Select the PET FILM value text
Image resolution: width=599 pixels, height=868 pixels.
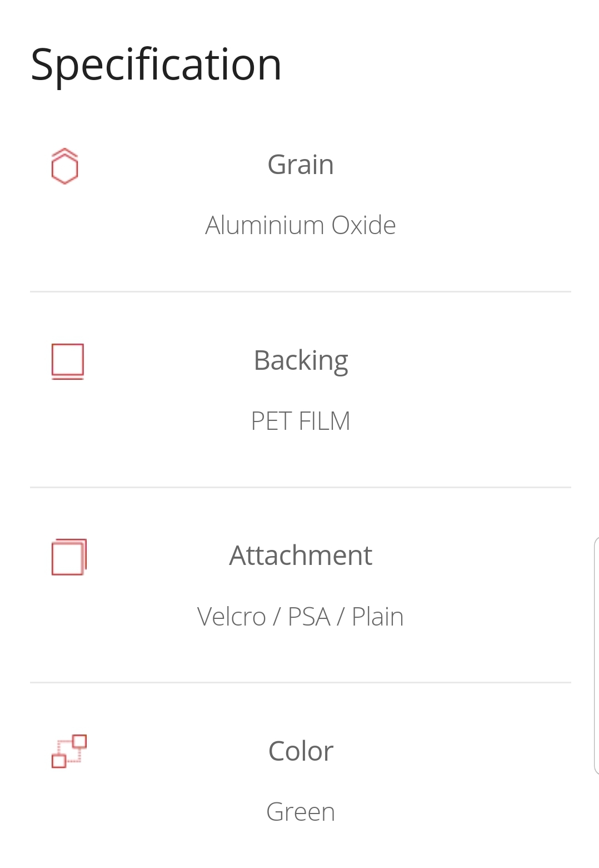click(x=301, y=421)
